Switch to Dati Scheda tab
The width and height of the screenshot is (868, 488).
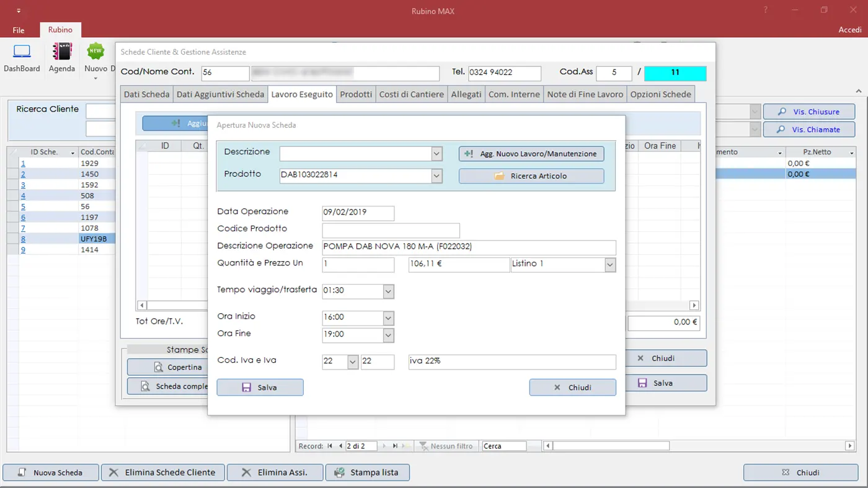[x=146, y=94]
